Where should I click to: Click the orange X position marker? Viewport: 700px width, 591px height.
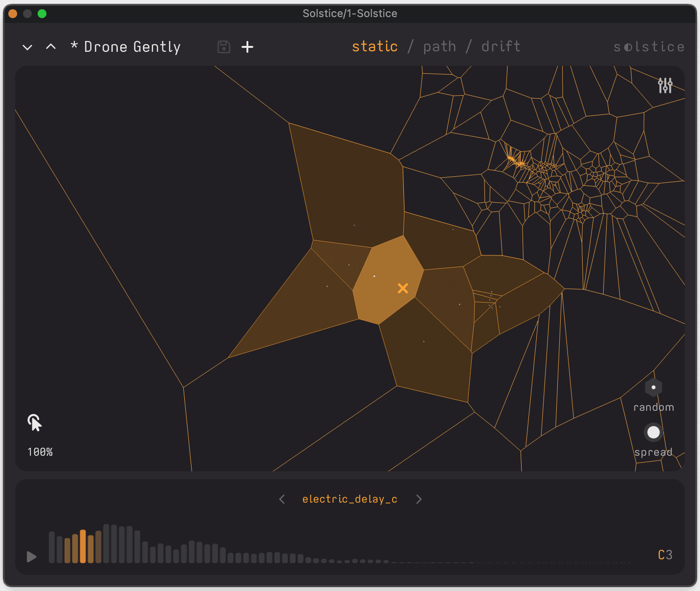[x=403, y=288]
